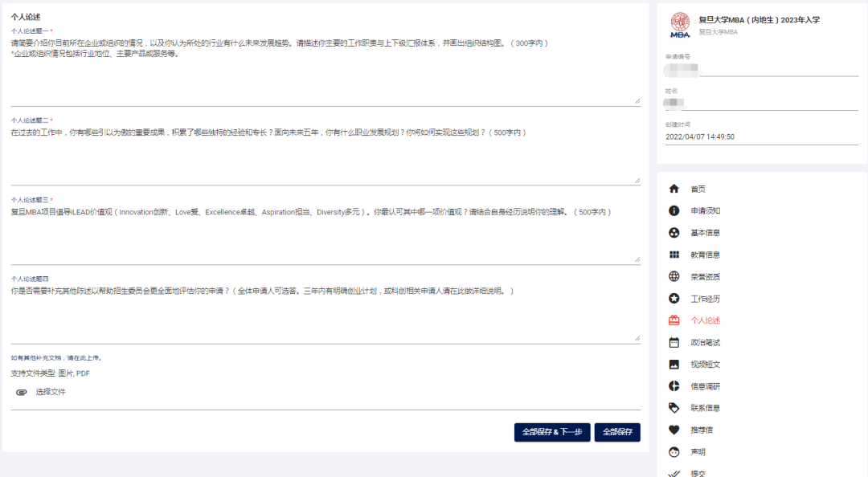Click the 全部保存 button
The width and height of the screenshot is (868, 477).
tap(617, 432)
